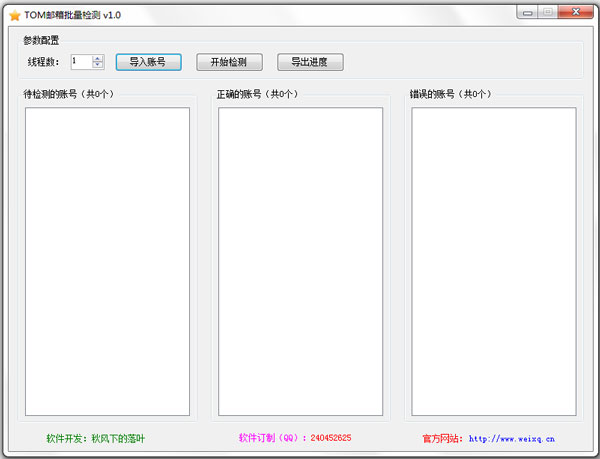Maximize the application window
This screenshot has height=459, width=600.
pos(548,12)
